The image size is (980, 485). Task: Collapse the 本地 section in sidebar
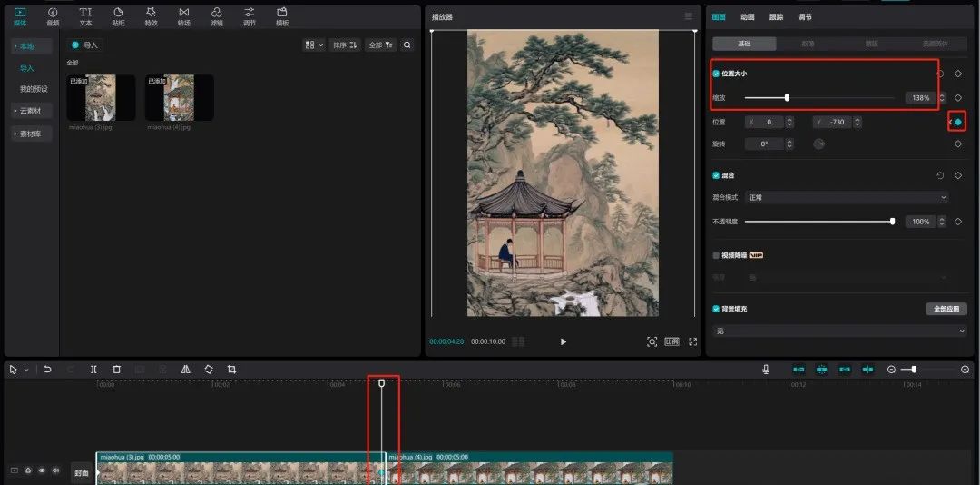point(31,46)
